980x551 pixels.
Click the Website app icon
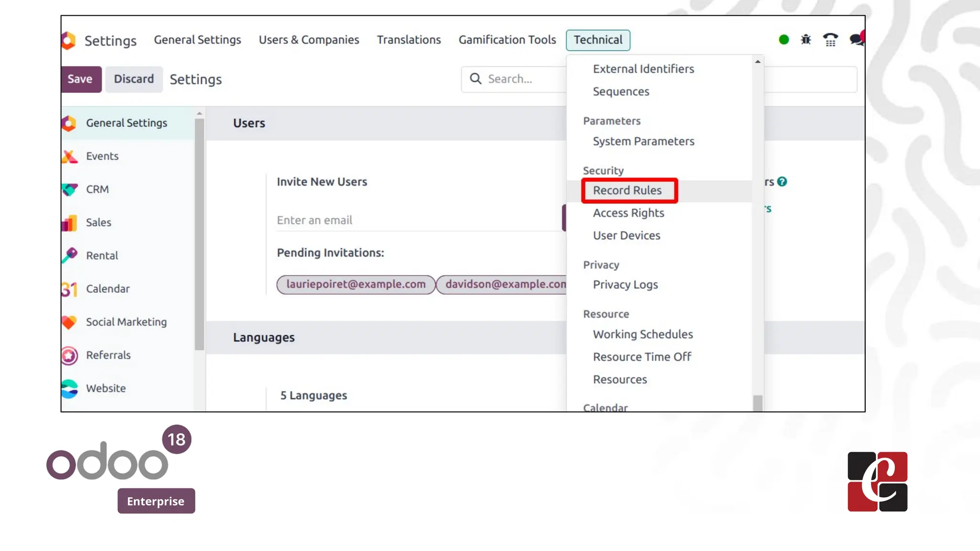click(70, 388)
